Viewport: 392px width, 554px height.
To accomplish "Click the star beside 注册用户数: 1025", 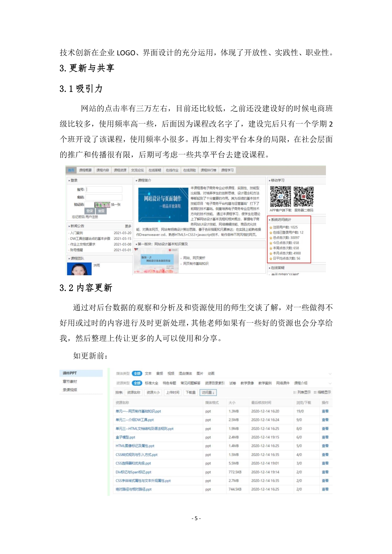I will point(271,227).
